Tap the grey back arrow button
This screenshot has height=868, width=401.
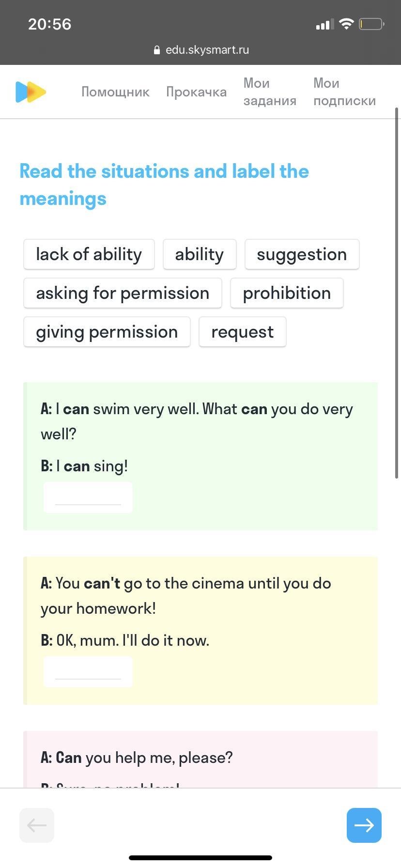(x=37, y=825)
